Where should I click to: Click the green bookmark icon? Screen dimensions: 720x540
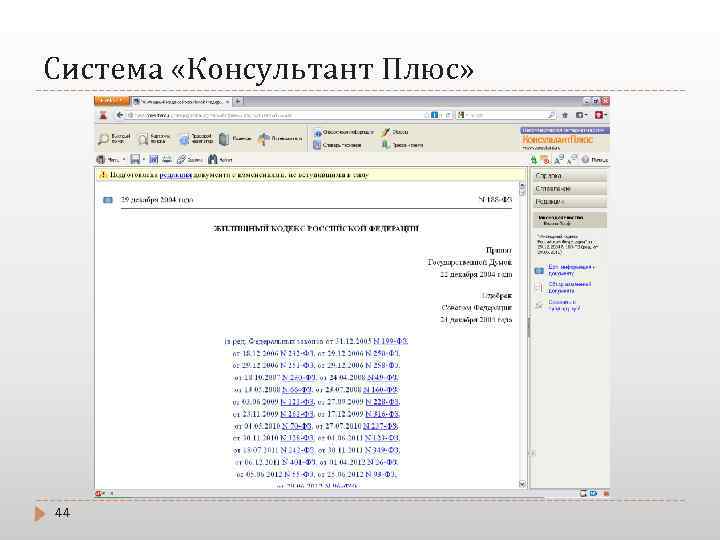point(534,159)
